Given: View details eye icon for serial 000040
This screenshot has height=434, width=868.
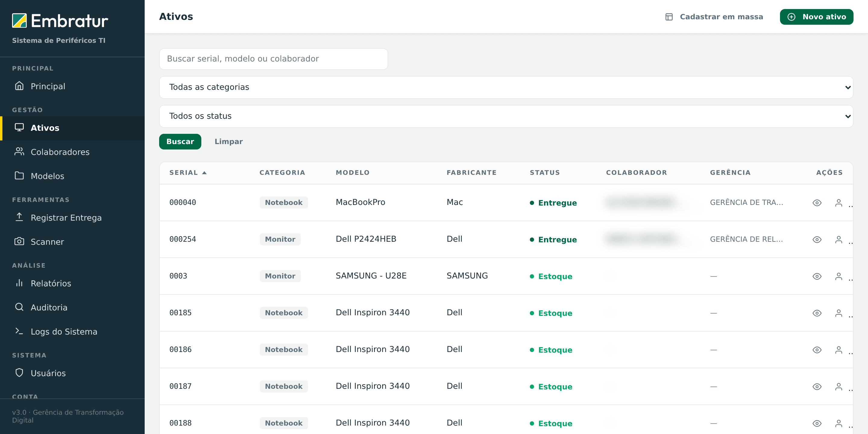Looking at the screenshot, I should click(817, 203).
